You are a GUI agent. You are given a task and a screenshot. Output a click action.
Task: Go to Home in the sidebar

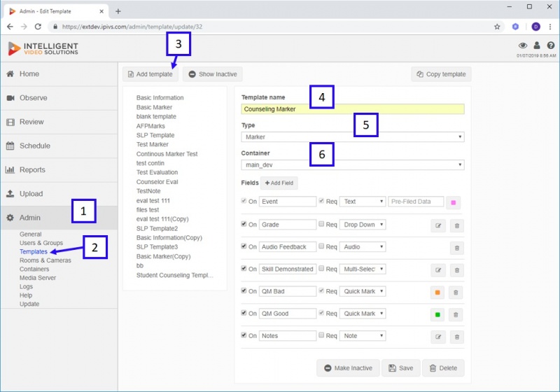pos(59,74)
